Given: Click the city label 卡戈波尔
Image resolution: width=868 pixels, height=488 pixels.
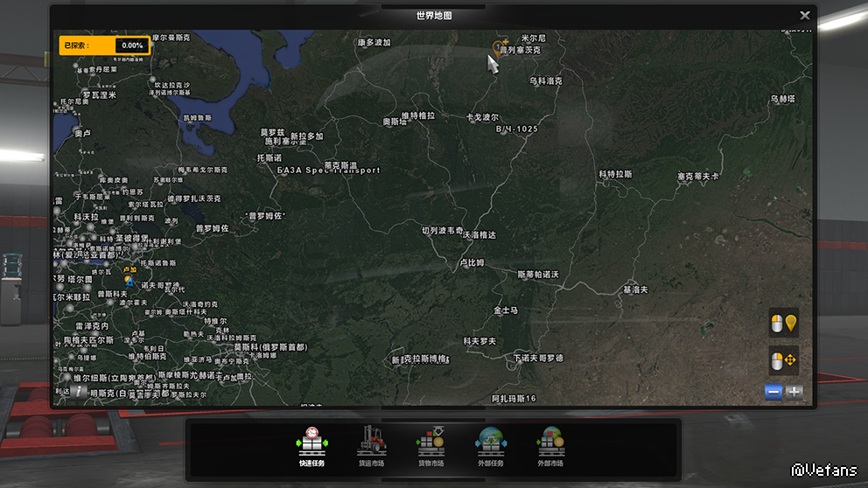Looking at the screenshot, I should (x=482, y=117).
